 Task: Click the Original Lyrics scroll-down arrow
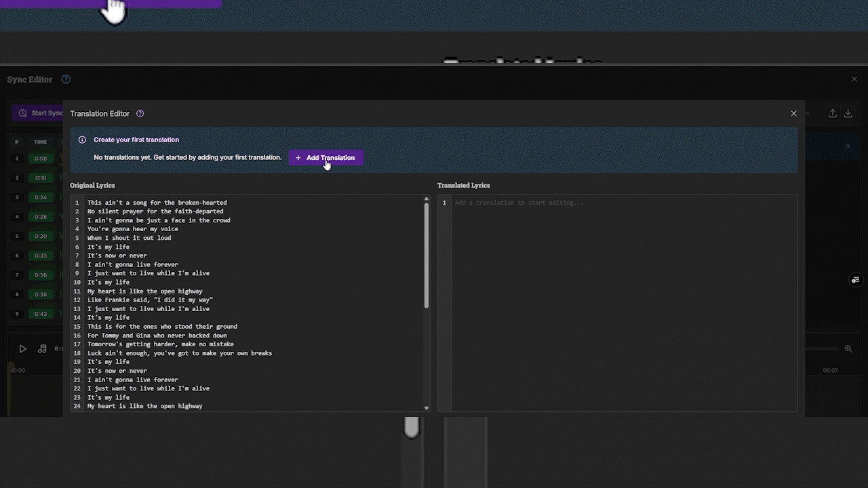click(427, 408)
